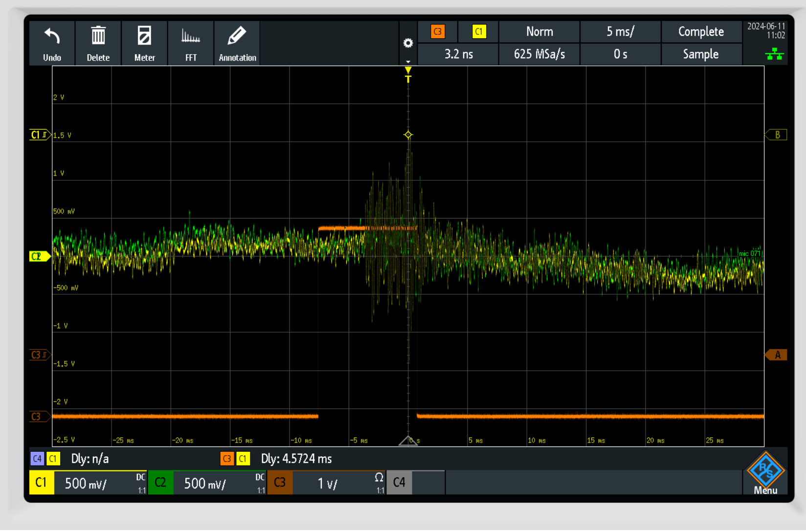Click the green network status icon
The image size is (806, 532).
tap(774, 54)
